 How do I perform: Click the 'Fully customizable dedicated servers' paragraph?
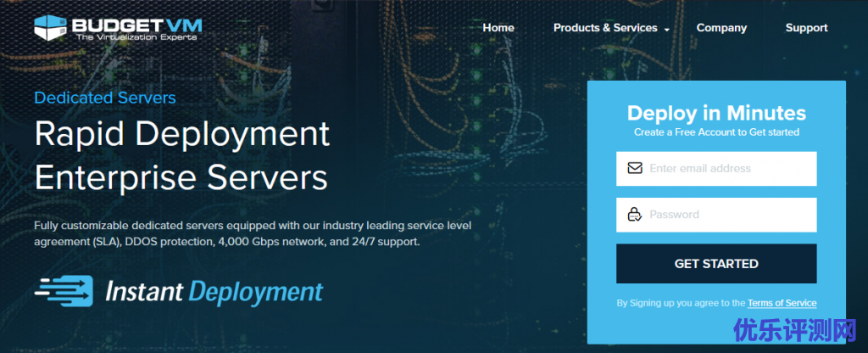[253, 234]
